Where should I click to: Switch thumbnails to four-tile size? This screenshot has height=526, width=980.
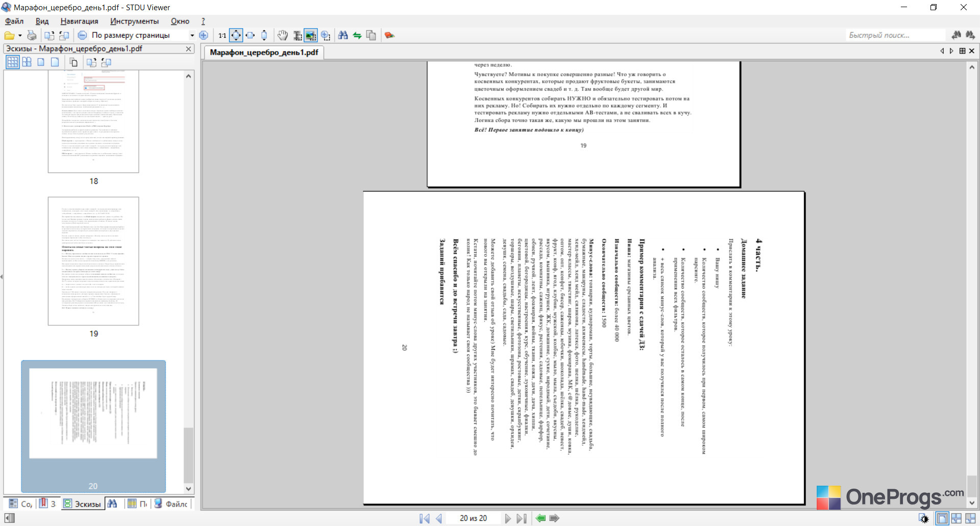(x=27, y=62)
